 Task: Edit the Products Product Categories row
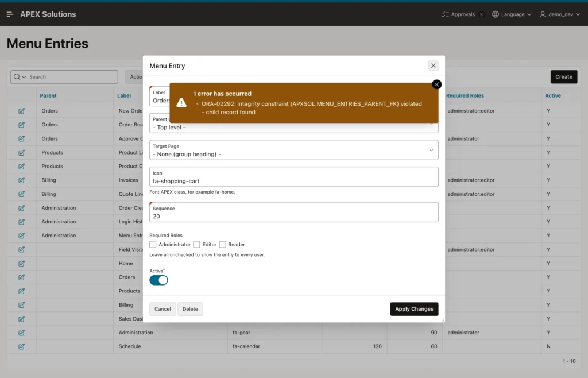pyautogui.click(x=21, y=167)
